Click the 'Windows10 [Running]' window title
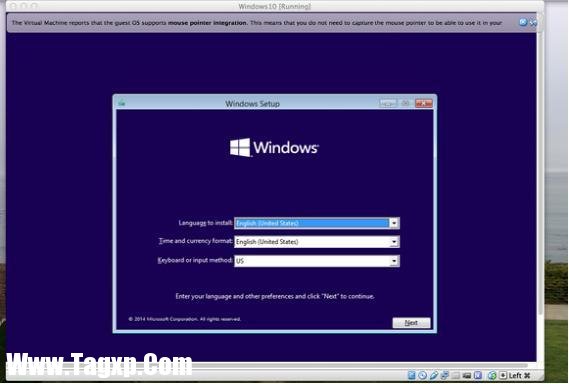Image resolution: width=569 pixels, height=384 pixels. pos(275,6)
